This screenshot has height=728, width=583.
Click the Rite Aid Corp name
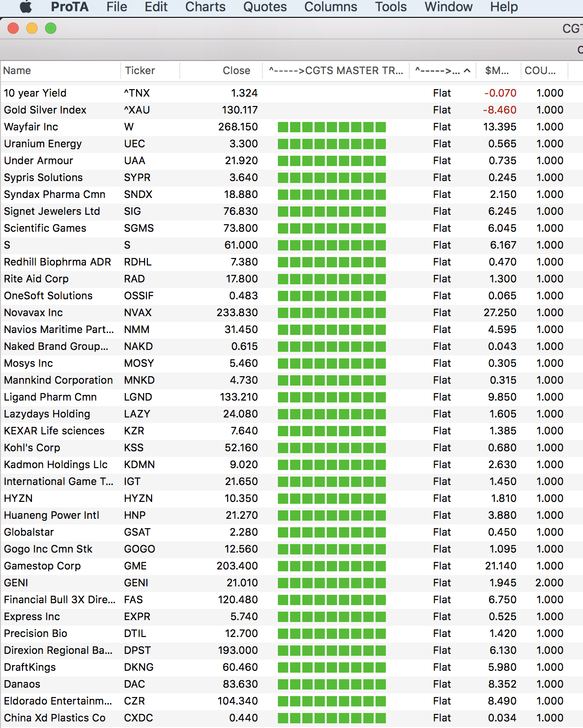coord(36,279)
